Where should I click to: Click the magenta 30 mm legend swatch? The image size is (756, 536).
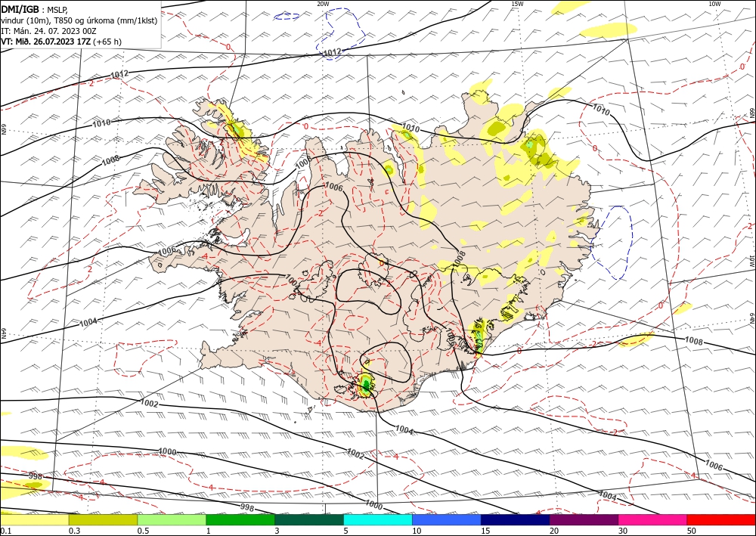653,519
